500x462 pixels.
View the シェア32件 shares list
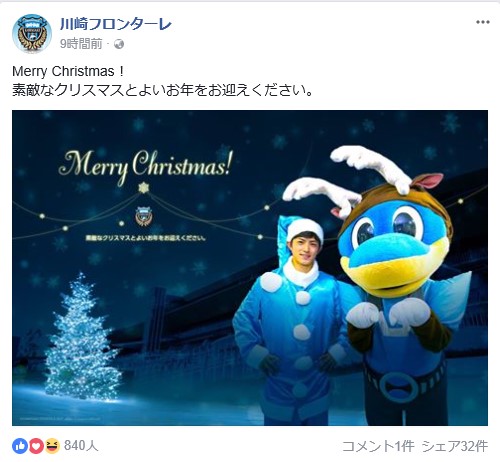(x=455, y=446)
